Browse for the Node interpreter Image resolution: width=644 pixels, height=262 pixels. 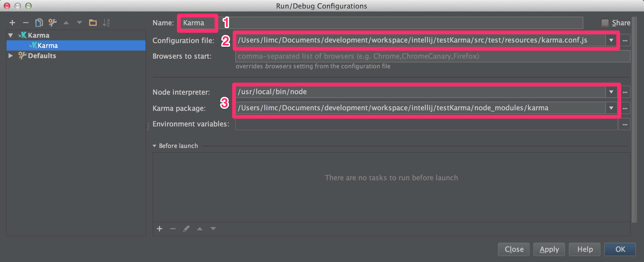(x=625, y=92)
